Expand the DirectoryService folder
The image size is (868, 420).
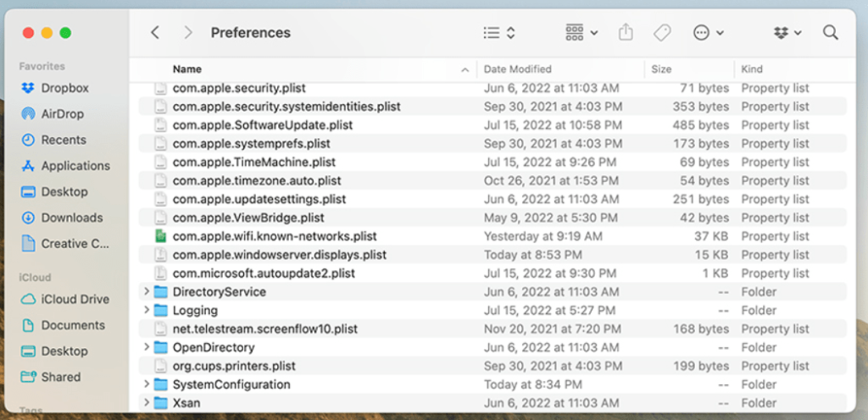(x=146, y=291)
